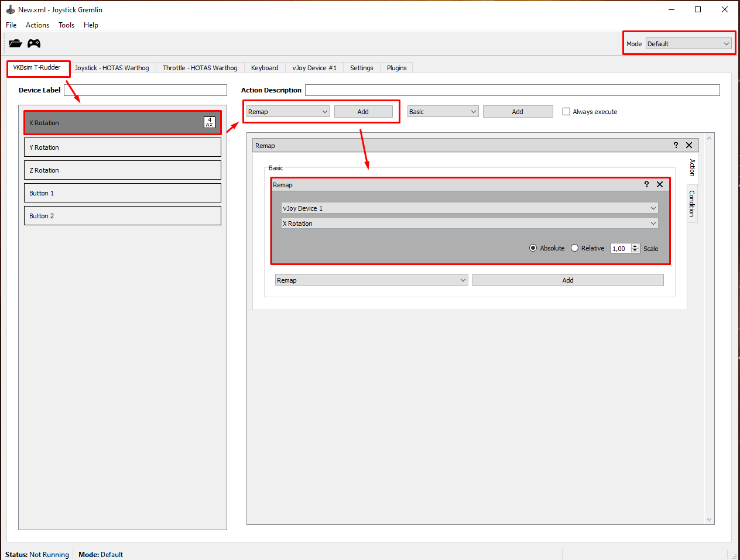Select the Button 2 input

(x=122, y=216)
